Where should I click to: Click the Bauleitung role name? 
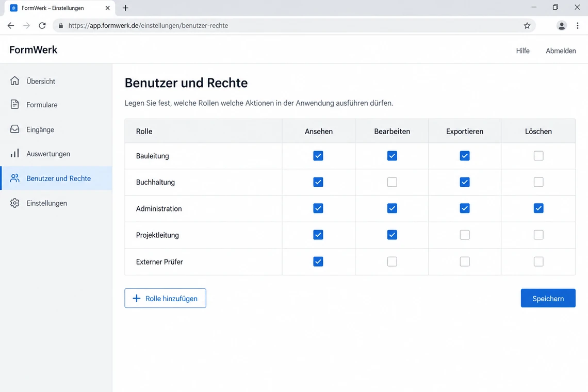152,156
